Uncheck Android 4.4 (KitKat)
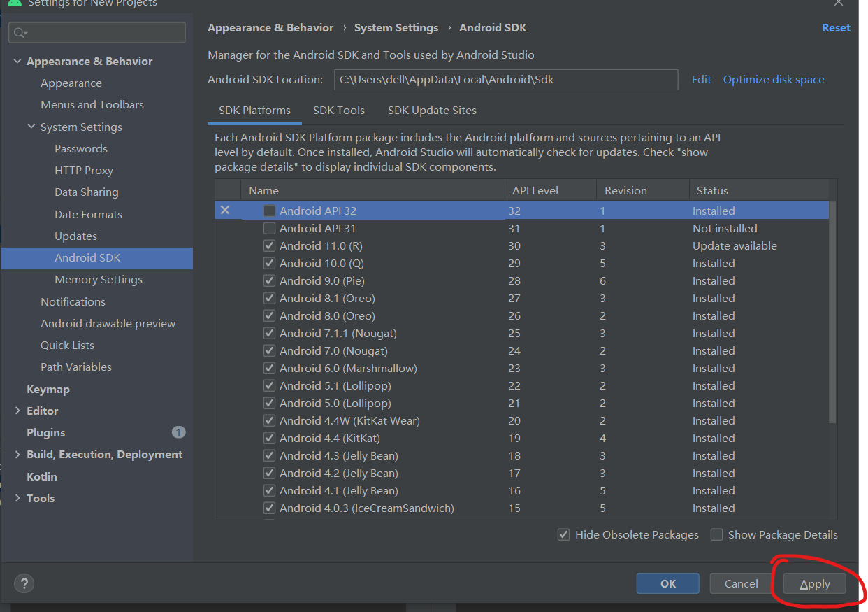The height and width of the screenshot is (612, 868). coord(269,438)
